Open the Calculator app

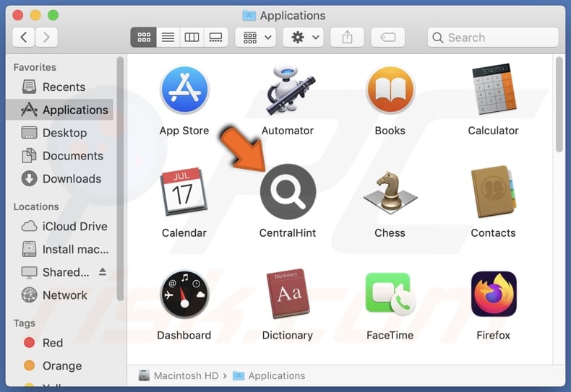coord(494,90)
